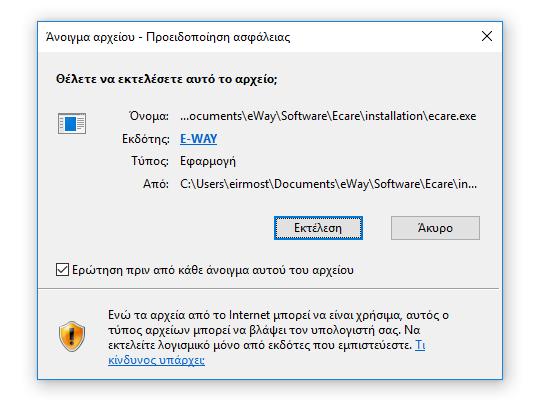547x403 pixels.
Task: Click the dialog title 'Άνοιγμα αρχείου - Προειδοποίηση ασφάλειας'
Action: (168, 37)
